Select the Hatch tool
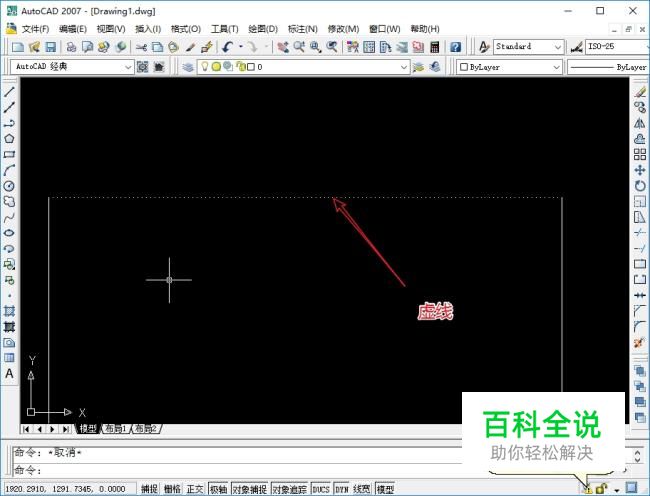The width and height of the screenshot is (650, 496). coord(9,311)
